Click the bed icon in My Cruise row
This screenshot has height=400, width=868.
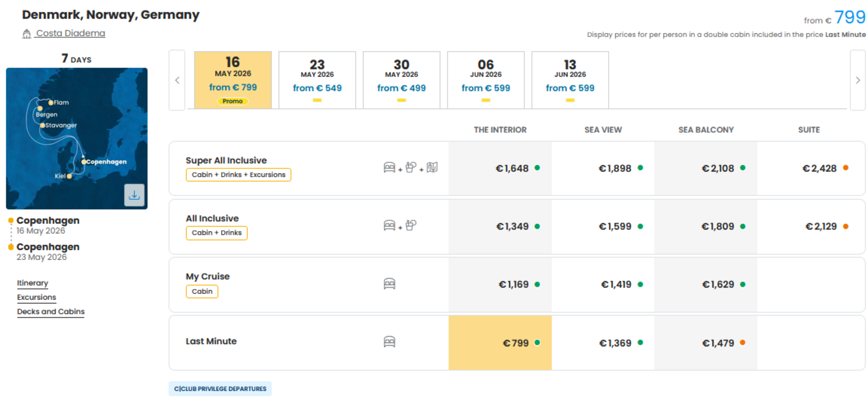[389, 284]
